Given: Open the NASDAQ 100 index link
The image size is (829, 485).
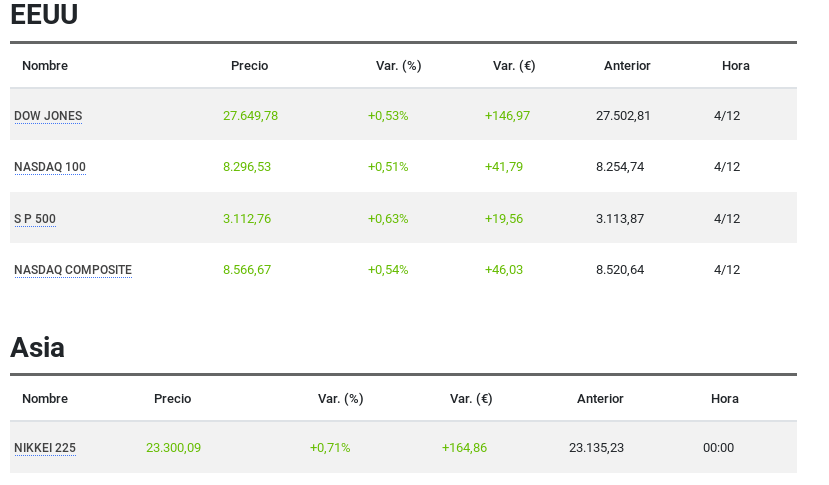Looking at the screenshot, I should click(x=50, y=167).
